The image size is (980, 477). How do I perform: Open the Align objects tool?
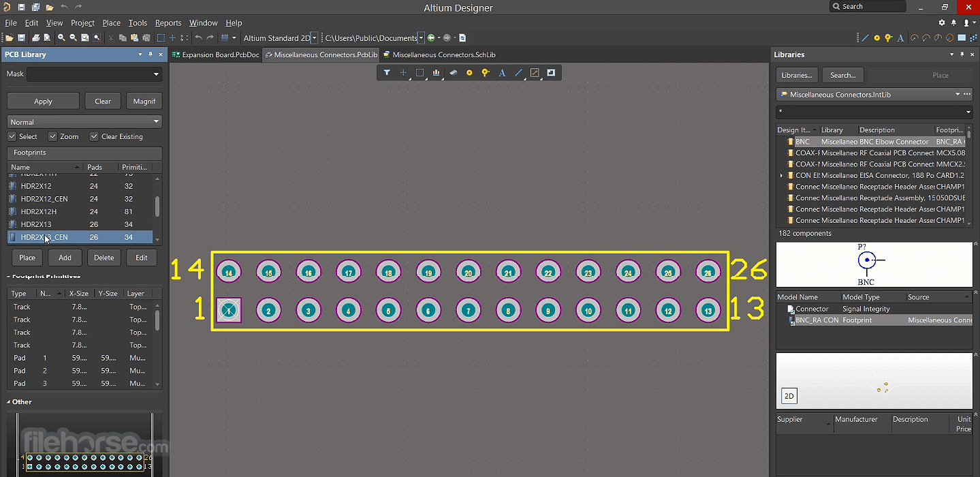pos(437,72)
